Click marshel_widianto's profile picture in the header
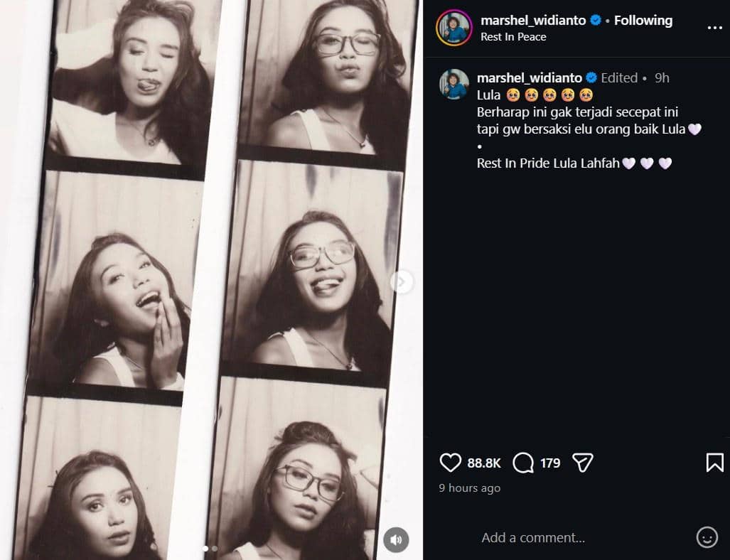 [454, 28]
